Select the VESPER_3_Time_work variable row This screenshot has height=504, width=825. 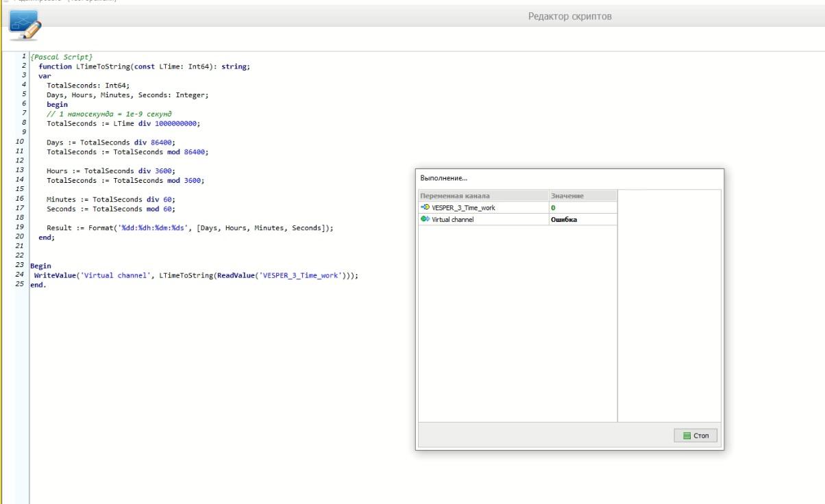pyautogui.click(x=517, y=207)
